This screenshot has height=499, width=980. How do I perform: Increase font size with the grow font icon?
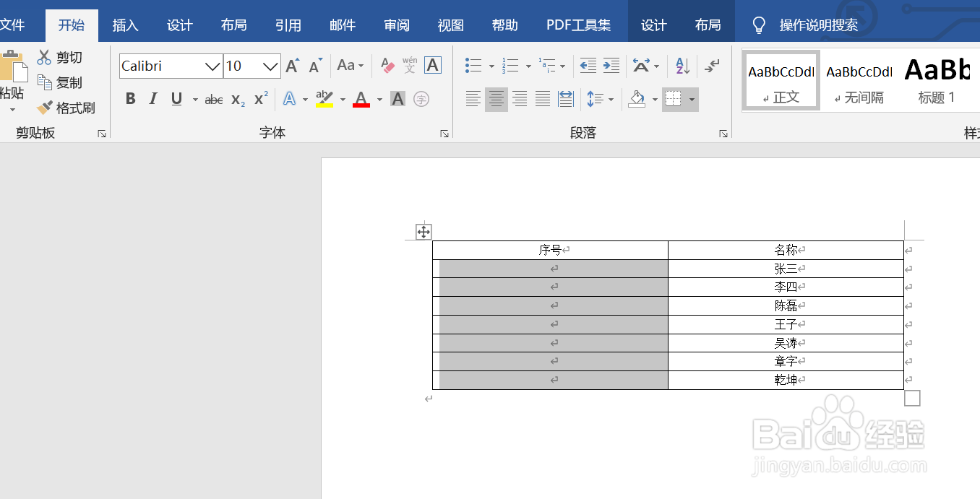coord(292,66)
